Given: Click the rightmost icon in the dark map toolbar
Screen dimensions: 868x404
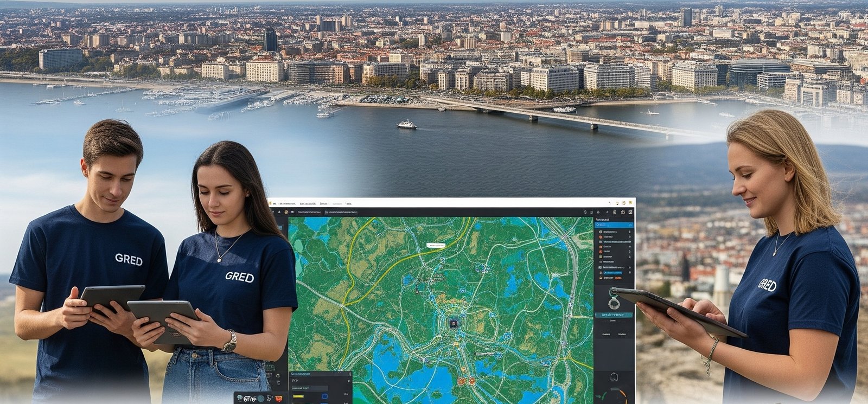Looking at the screenshot, I should (630, 212).
